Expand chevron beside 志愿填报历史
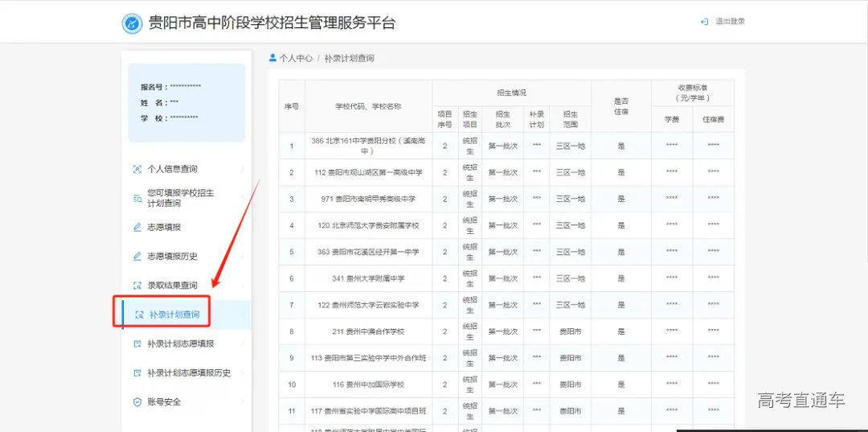This screenshot has height=432, width=868. [x=242, y=257]
